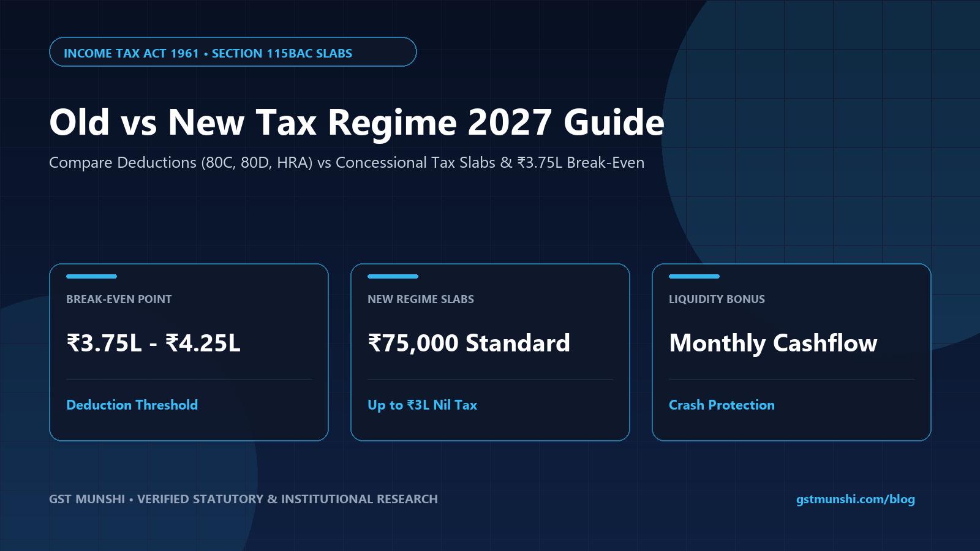
Task: Click the gstmunshi.com/blog link
Action: 855,499
